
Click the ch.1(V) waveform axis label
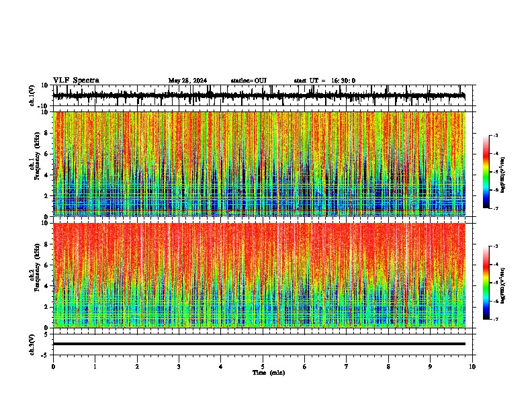(x=32, y=95)
